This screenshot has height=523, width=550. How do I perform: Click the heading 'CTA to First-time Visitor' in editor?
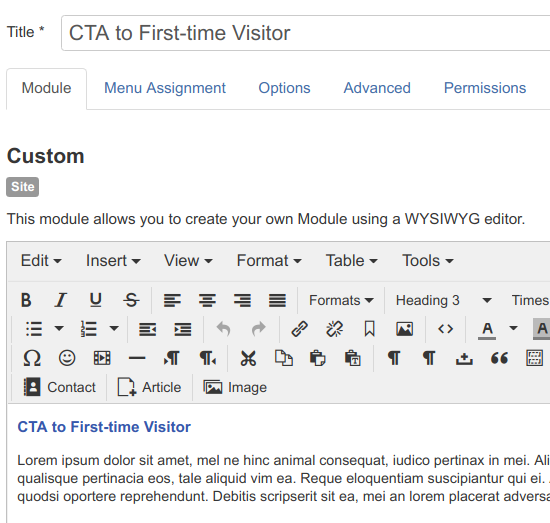104,427
